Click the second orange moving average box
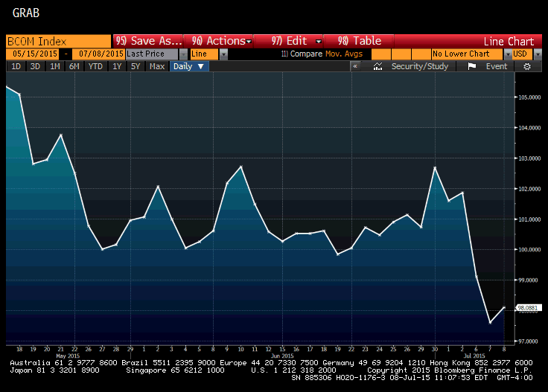This screenshot has width=548, height=392. point(401,54)
